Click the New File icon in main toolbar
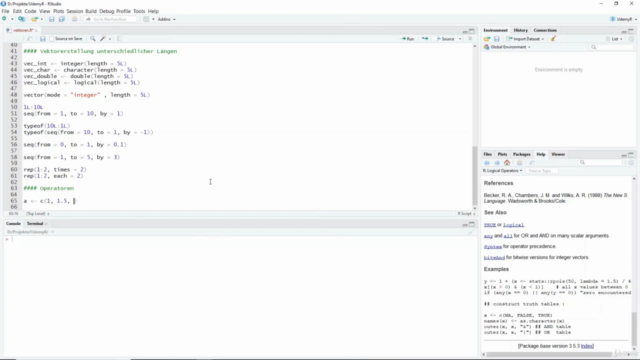 click(x=4, y=19)
